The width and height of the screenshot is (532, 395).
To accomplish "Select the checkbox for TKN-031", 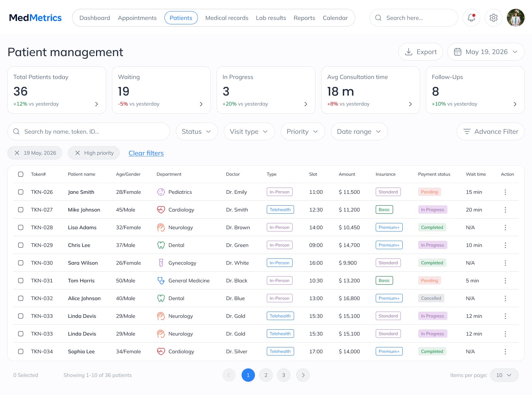I will point(21,281).
